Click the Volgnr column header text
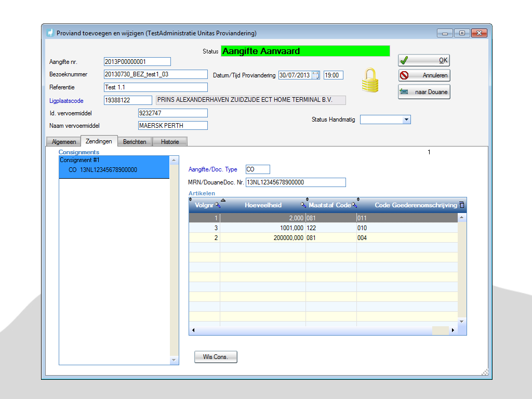Viewport: 532px width, 399px height. (204, 205)
